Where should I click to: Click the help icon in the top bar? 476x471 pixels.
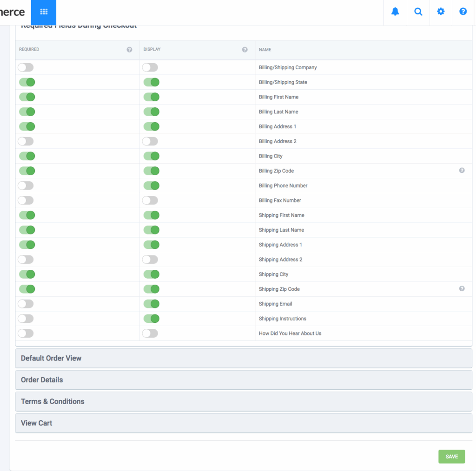pyautogui.click(x=463, y=12)
